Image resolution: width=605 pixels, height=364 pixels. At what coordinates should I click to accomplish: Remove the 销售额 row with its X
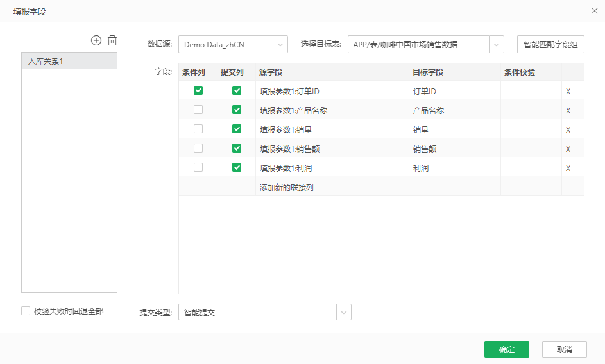click(x=568, y=149)
